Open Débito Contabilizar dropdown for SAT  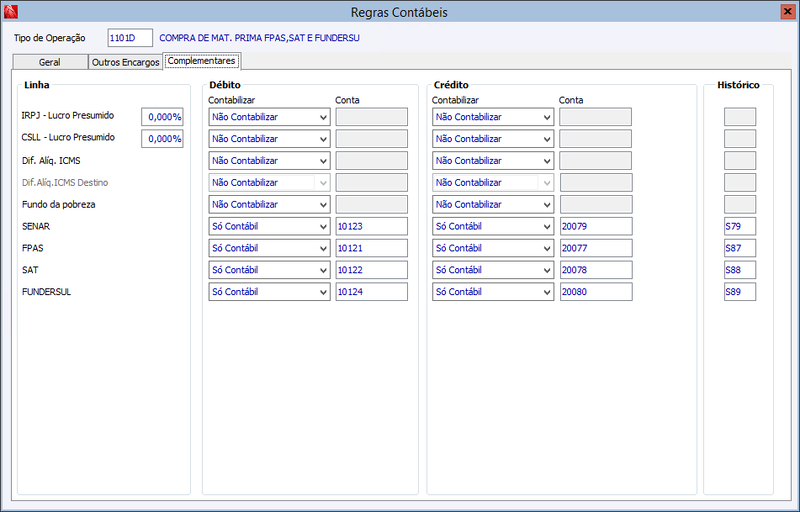pos(269,270)
